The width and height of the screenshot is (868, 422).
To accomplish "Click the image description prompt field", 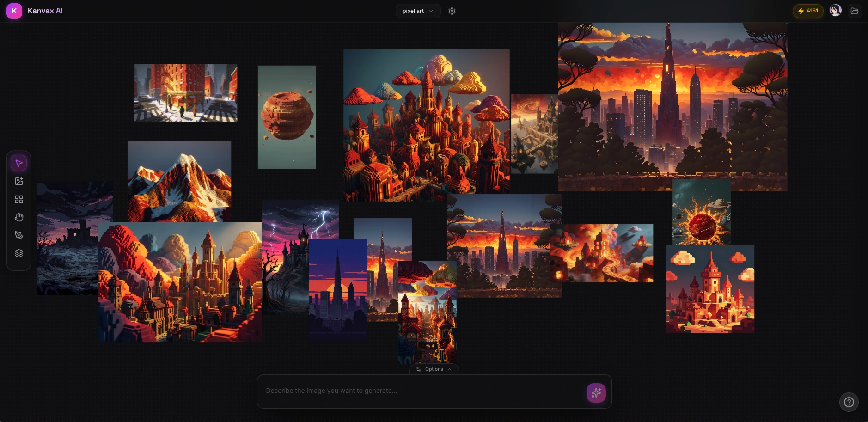I will (x=416, y=391).
